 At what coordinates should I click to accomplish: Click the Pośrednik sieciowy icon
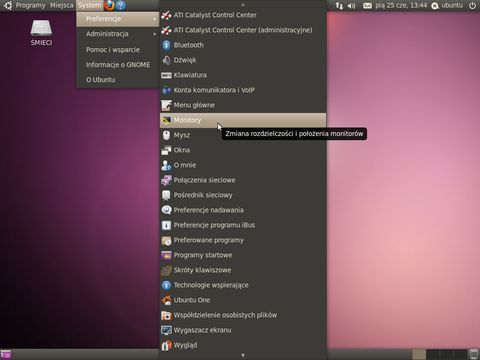(166, 195)
